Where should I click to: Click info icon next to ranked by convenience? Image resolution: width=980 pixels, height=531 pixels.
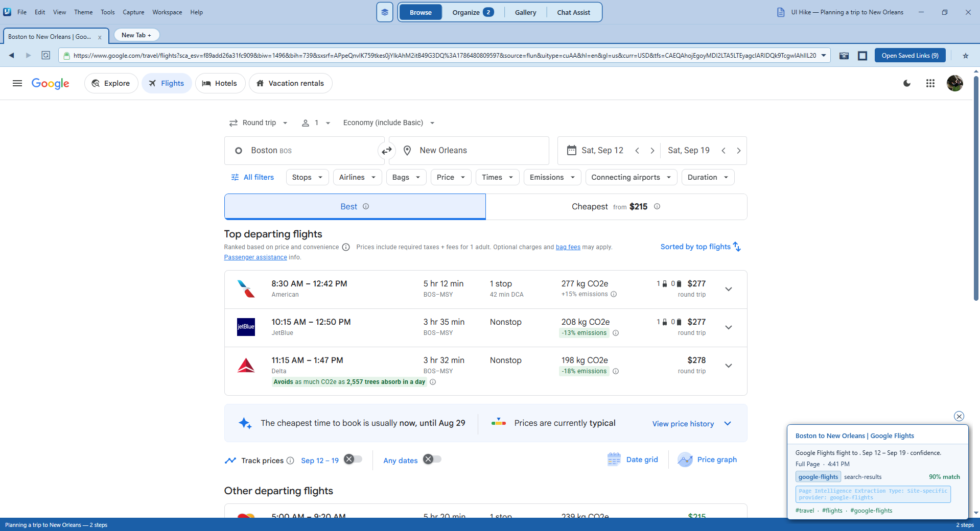346,247
